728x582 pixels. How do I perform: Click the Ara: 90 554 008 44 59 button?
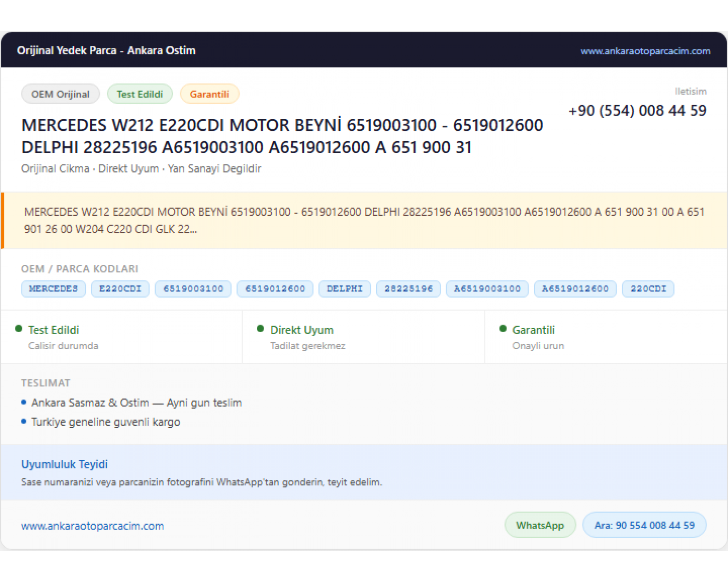tap(645, 525)
